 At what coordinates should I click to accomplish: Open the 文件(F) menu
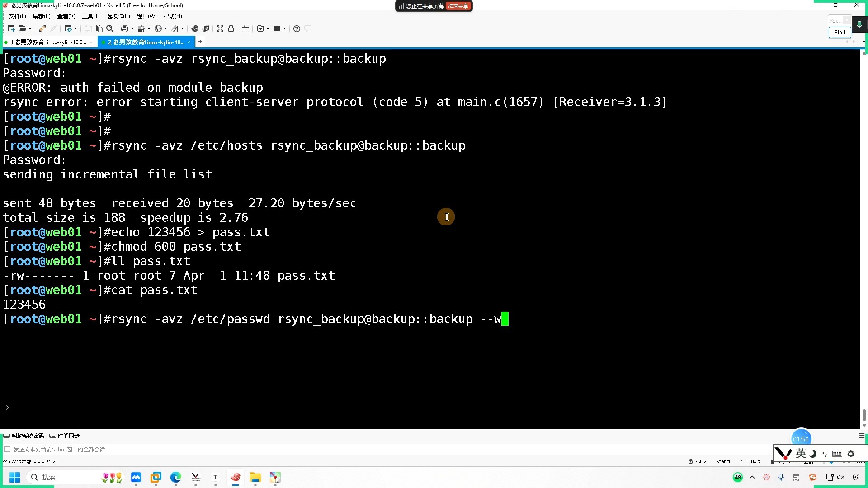point(17,16)
